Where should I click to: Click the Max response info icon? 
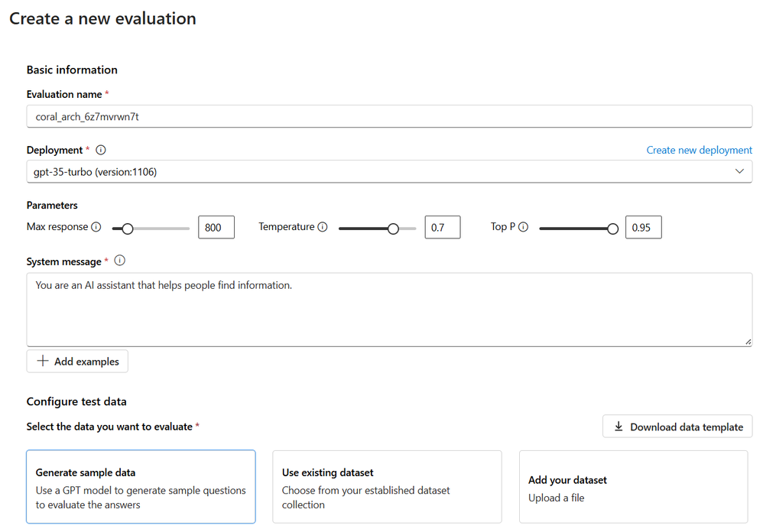(x=96, y=227)
